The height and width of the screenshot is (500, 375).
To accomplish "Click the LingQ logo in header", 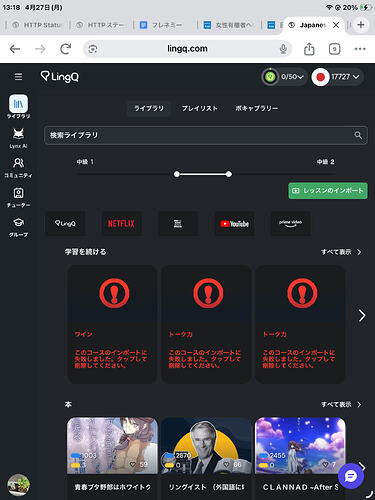I will point(60,77).
